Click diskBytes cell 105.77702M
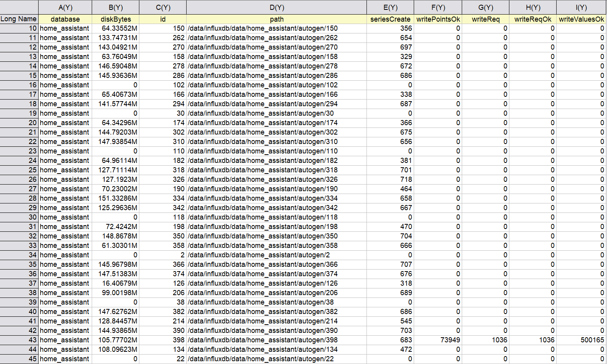 [x=115, y=340]
